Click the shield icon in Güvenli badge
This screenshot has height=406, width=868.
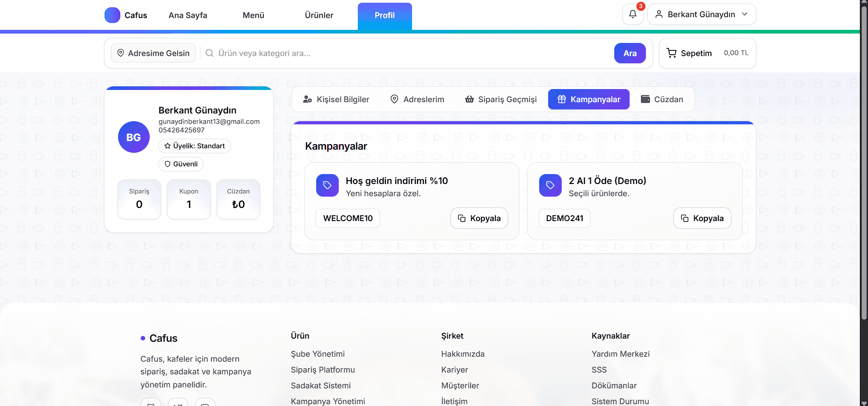click(167, 164)
